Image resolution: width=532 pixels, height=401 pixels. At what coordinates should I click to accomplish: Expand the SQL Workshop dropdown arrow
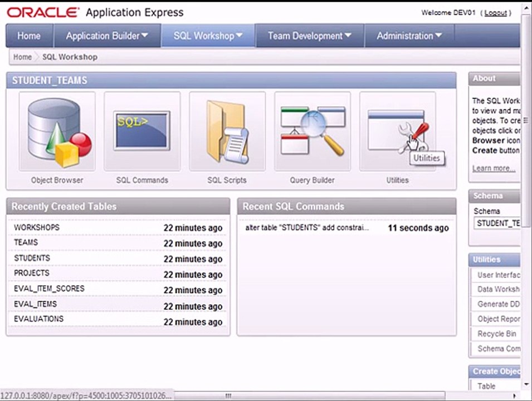[x=239, y=35]
